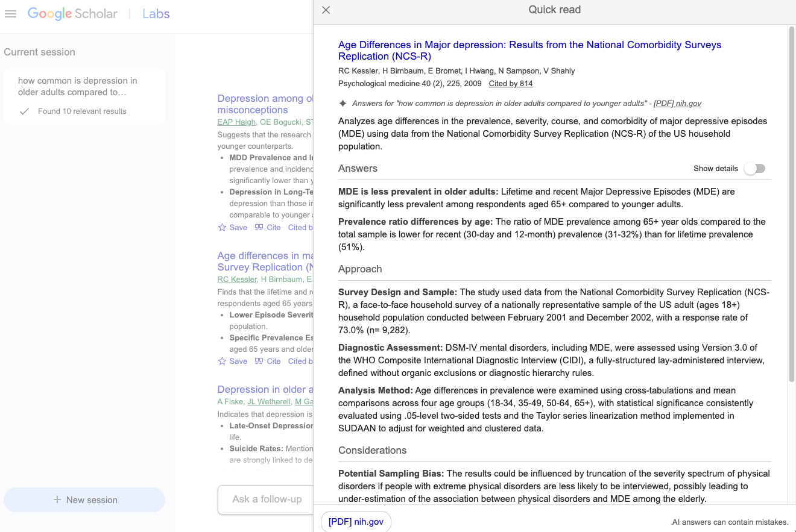Click the Answers section heading
Screen dimensions: 796x532
pos(358,169)
